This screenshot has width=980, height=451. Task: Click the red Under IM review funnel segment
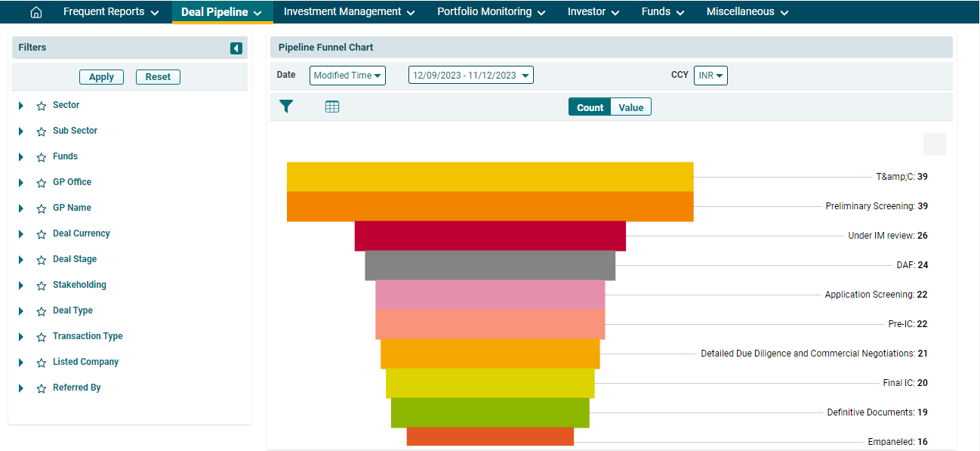pyautogui.click(x=490, y=236)
